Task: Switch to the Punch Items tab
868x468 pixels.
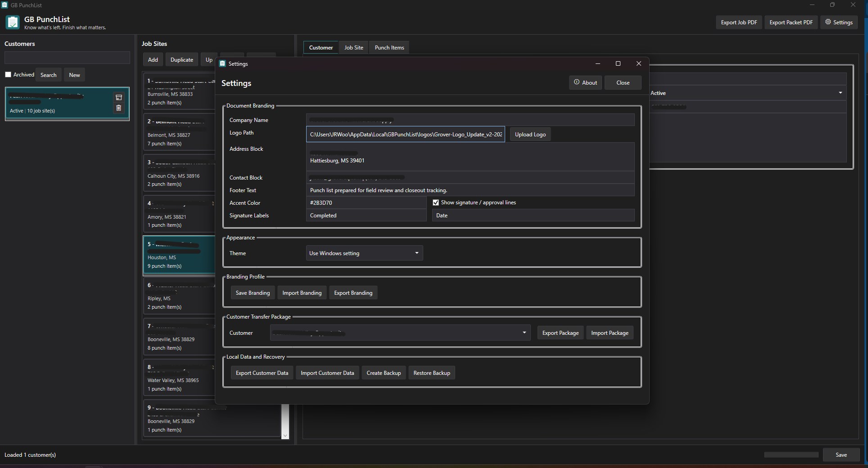Action: pos(389,48)
